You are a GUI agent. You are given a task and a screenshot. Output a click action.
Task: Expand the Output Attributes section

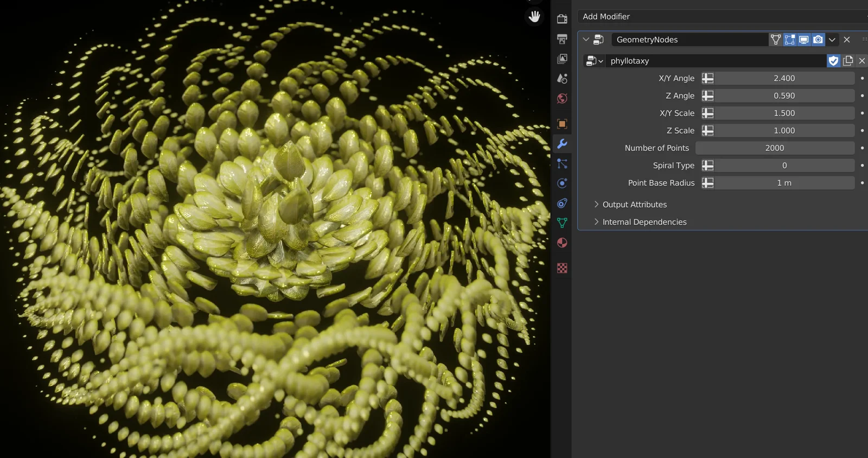click(x=634, y=205)
